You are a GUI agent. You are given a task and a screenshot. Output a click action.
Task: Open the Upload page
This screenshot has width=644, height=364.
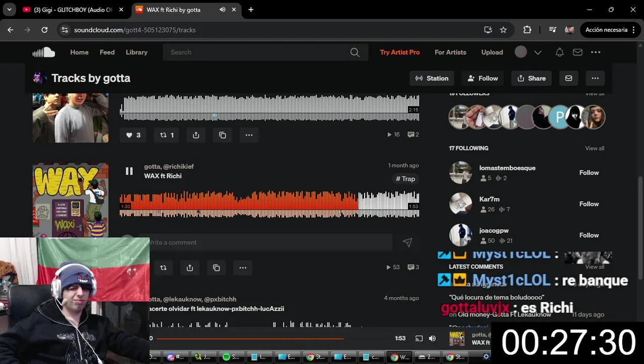click(x=492, y=52)
